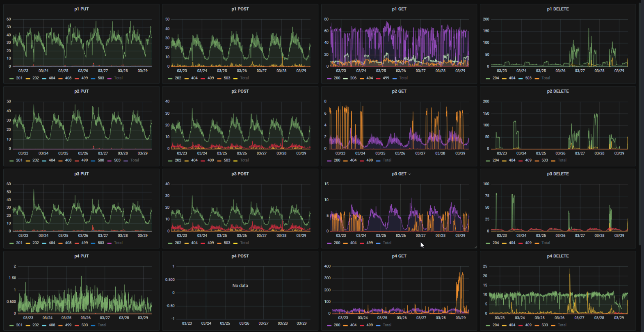The image size is (644, 332).
Task: Open the p4 PUT panel title menu
Action: coord(81,256)
